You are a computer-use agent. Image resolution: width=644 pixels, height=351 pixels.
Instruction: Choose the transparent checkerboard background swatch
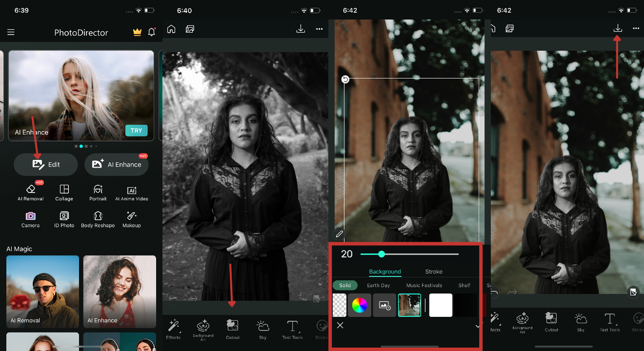[340, 305]
